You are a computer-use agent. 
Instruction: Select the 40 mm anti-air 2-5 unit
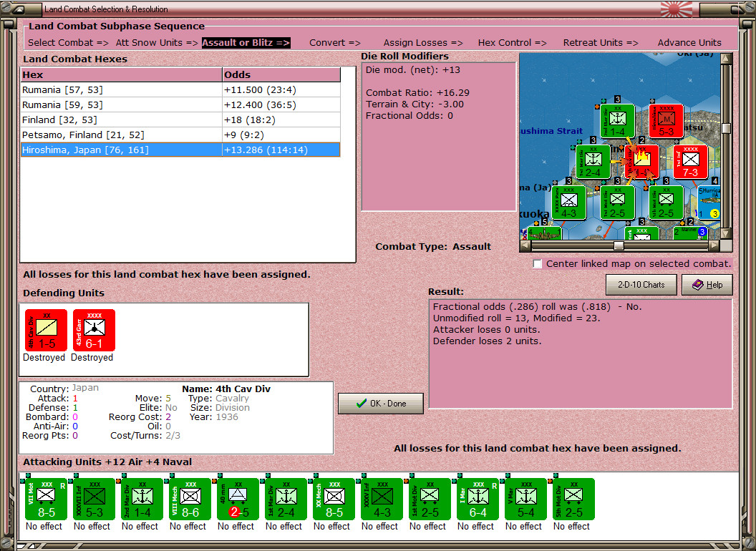coord(238,499)
